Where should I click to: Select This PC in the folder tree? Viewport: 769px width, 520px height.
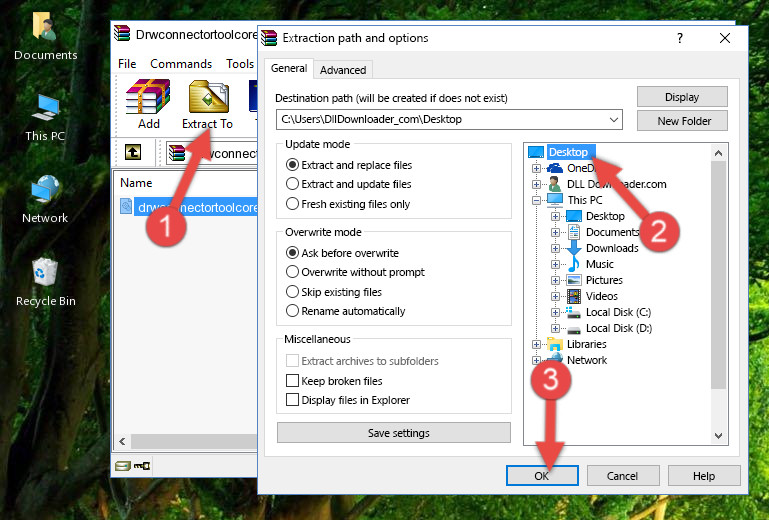tap(585, 200)
